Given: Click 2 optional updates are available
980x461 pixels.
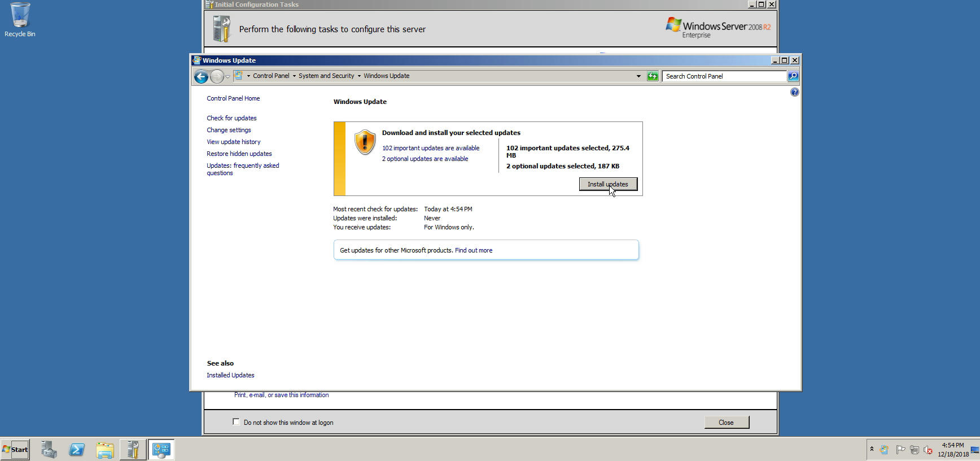Looking at the screenshot, I should point(425,159).
